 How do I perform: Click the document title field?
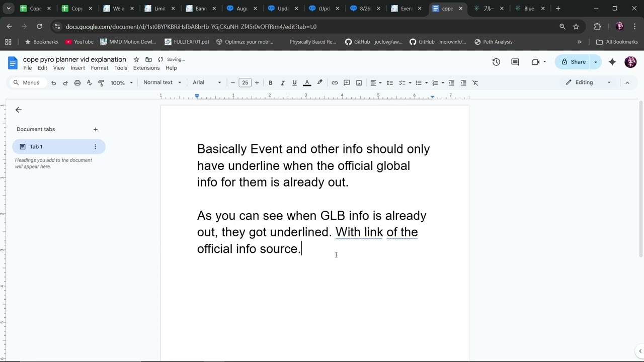point(74,59)
